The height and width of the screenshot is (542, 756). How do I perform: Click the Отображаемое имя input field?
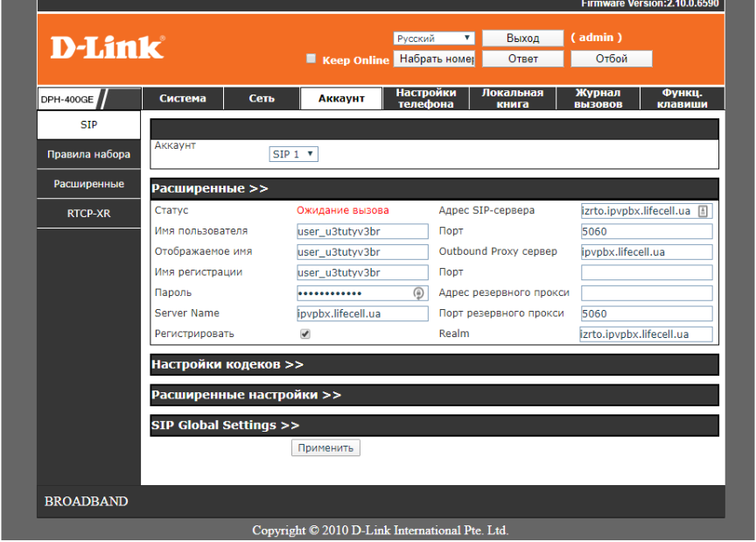tap(362, 252)
